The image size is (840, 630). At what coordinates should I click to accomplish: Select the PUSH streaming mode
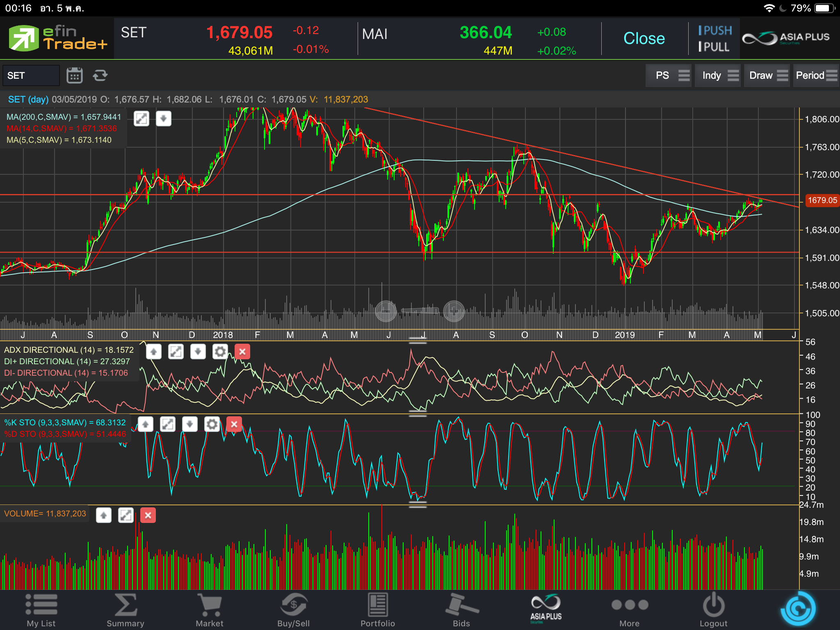tap(715, 30)
